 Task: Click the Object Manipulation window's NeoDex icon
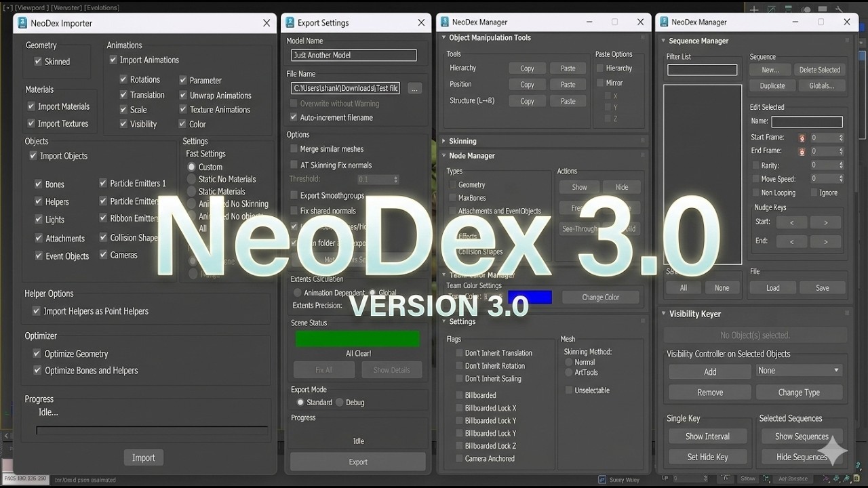443,22
